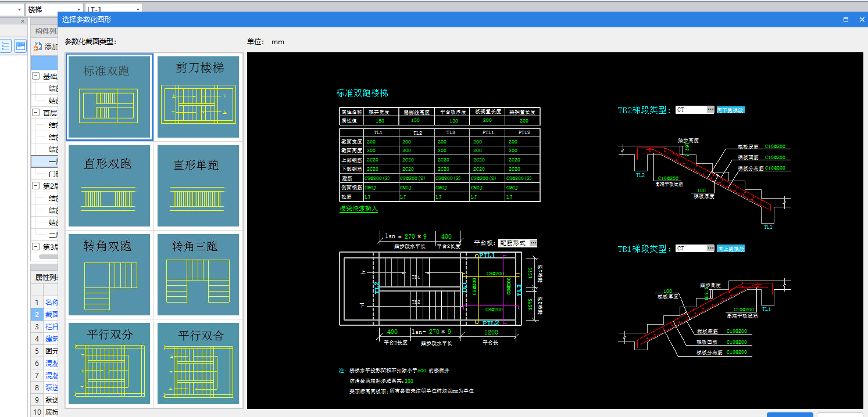This screenshot has height=417, width=868.
Task: Click the 梯梁快速输入 link
Action: tap(358, 208)
